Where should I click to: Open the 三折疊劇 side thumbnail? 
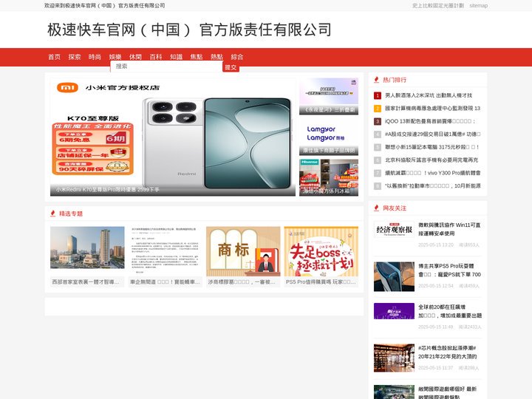point(329,96)
